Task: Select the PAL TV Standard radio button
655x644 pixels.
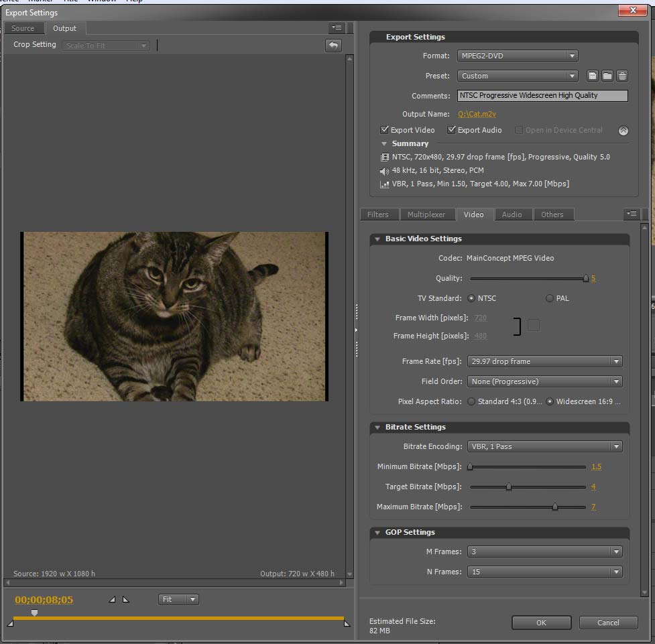Action: [550, 298]
